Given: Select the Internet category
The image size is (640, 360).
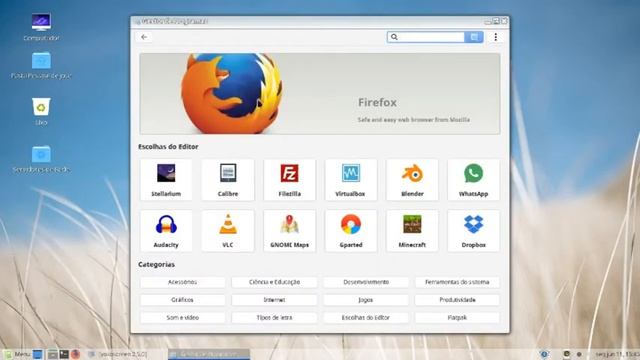Looking at the screenshot, I should (x=274, y=300).
